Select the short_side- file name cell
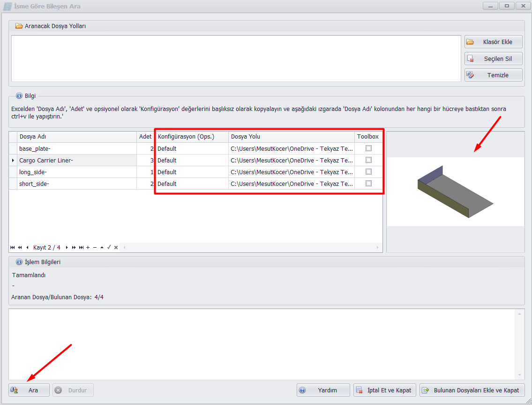 (77, 184)
